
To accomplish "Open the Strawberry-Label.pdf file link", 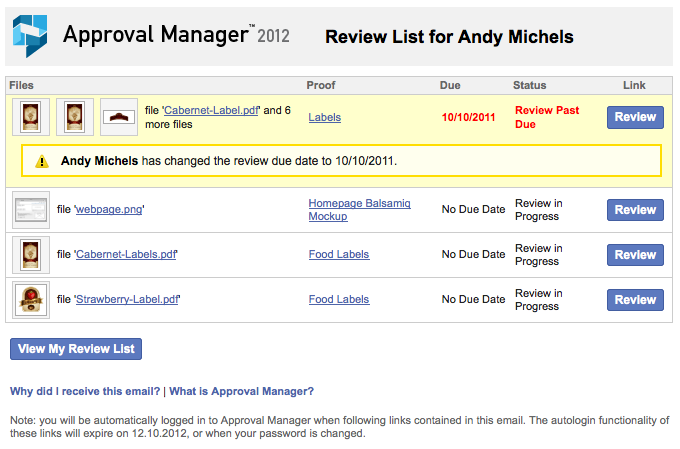I will click(x=128, y=299).
